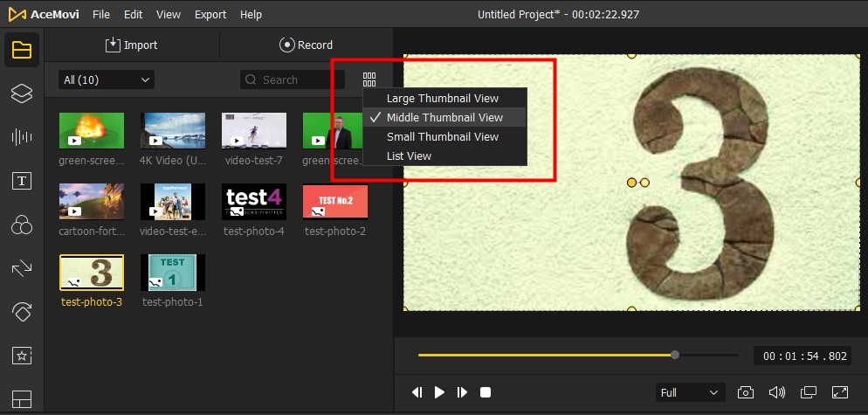The width and height of the screenshot is (868, 415).
Task: Select the checked Middle Thumbnail View
Action: pyautogui.click(x=444, y=117)
